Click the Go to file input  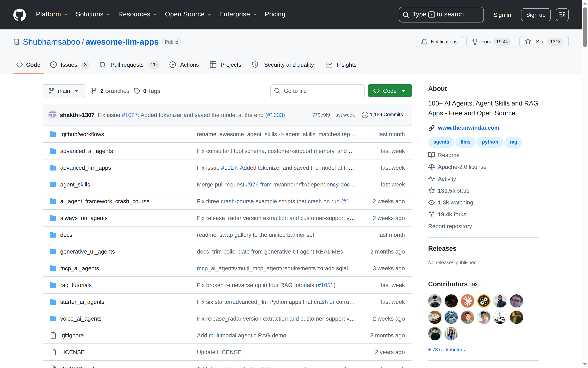317,91
